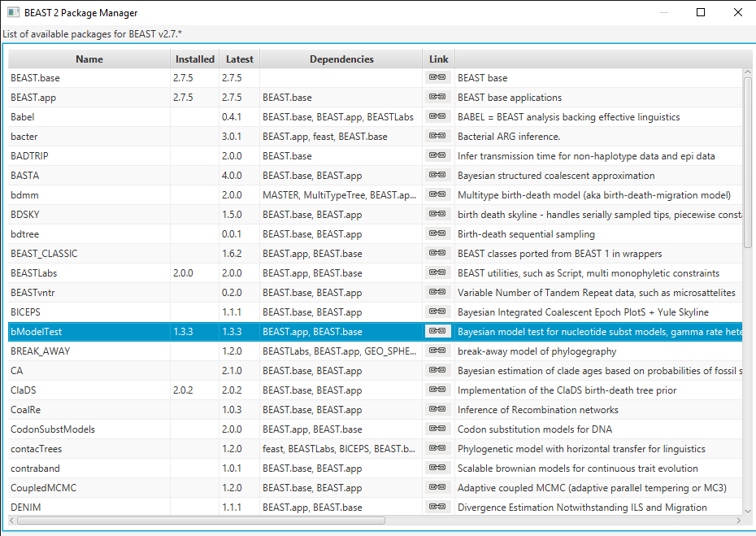756x536 pixels.
Task: Select the contacTrees package name
Action: pos(36,449)
